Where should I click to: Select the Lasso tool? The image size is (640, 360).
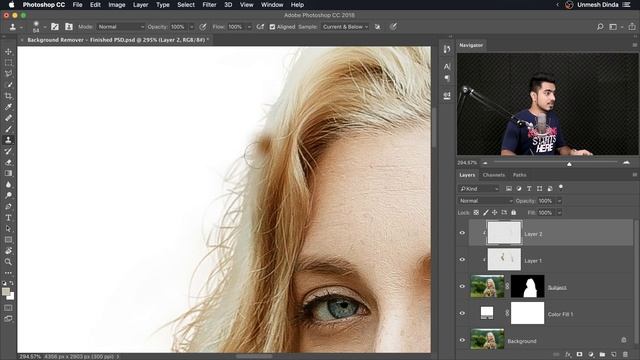click(x=8, y=74)
